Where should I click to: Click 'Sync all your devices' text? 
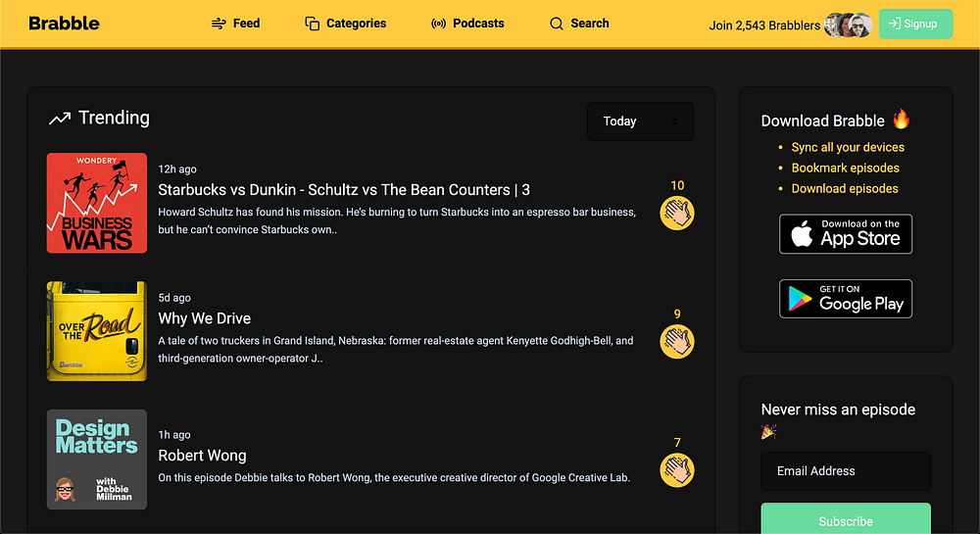click(x=848, y=147)
